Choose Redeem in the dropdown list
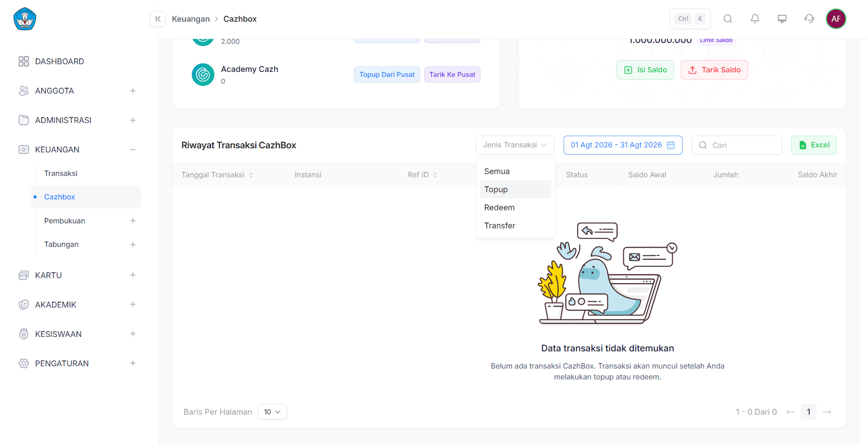 pos(516,207)
